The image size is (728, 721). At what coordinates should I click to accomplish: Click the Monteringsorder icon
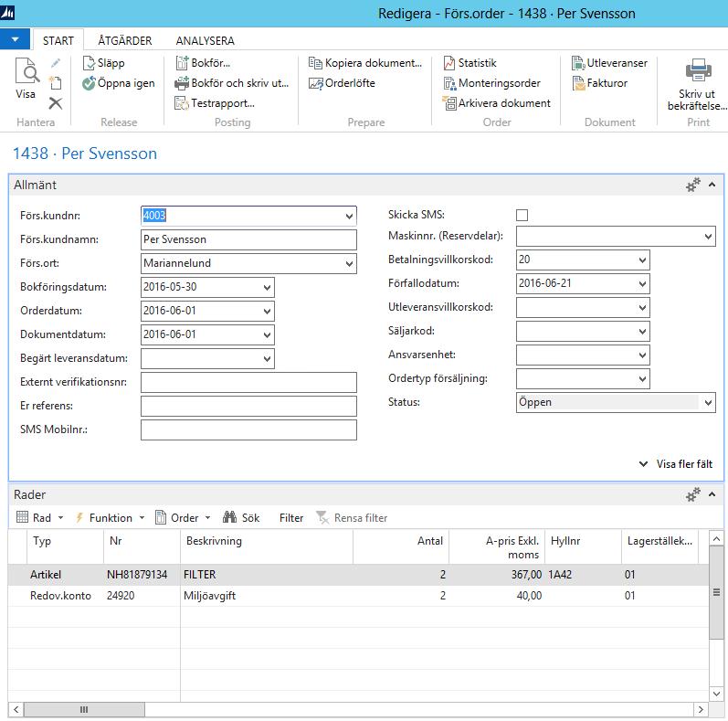tap(449, 83)
